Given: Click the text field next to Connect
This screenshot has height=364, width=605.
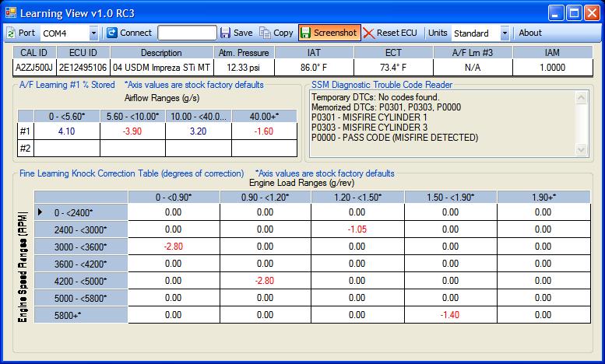Looking at the screenshot, I should coord(187,33).
